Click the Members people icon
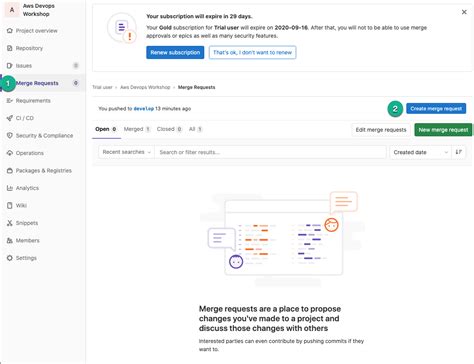 point(10,240)
